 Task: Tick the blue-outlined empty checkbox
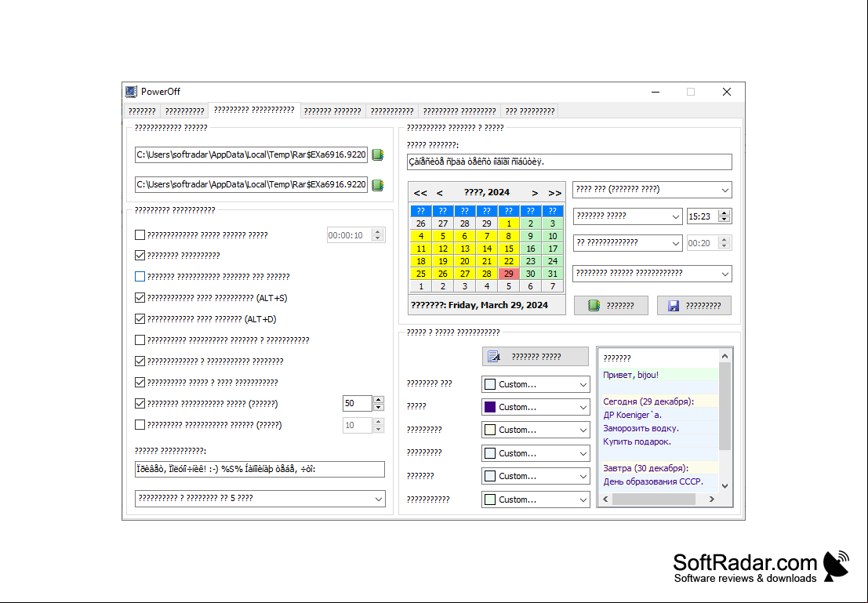coord(140,276)
